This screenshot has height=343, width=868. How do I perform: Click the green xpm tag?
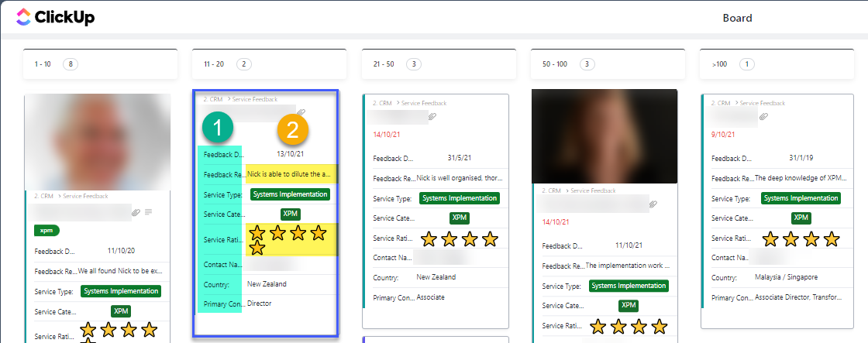click(x=46, y=230)
